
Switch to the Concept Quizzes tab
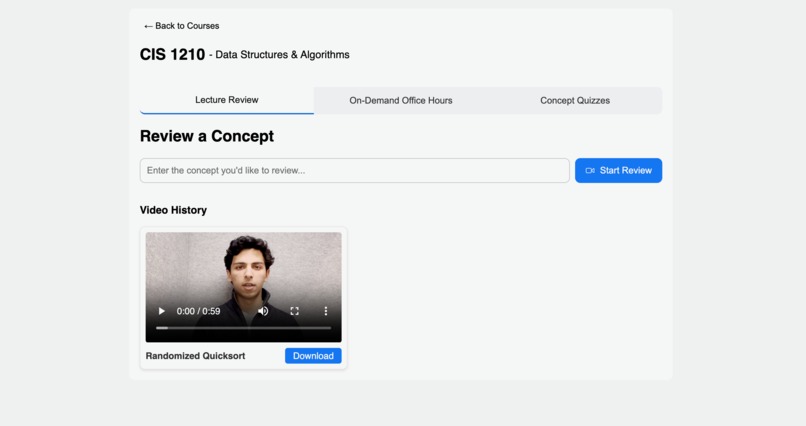tap(575, 101)
